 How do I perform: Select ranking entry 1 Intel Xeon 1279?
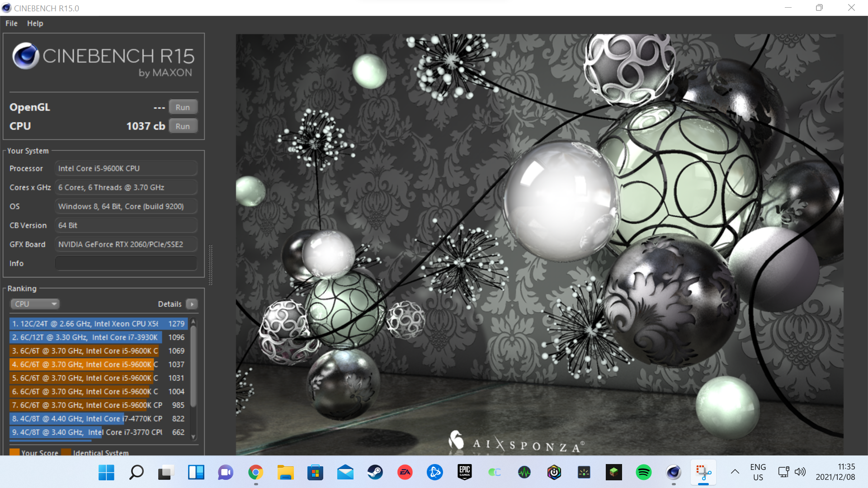(98, 324)
